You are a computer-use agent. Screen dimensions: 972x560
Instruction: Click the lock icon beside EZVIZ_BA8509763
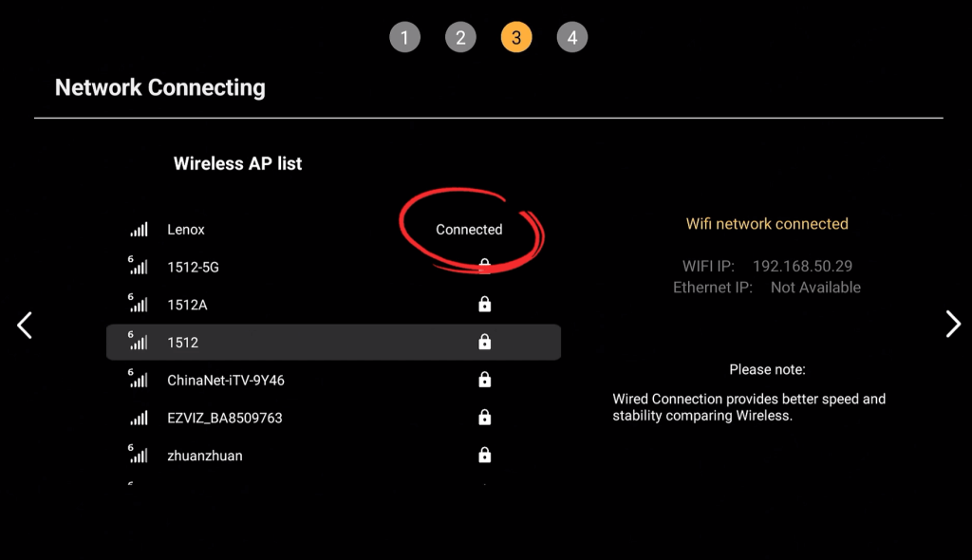point(484,418)
